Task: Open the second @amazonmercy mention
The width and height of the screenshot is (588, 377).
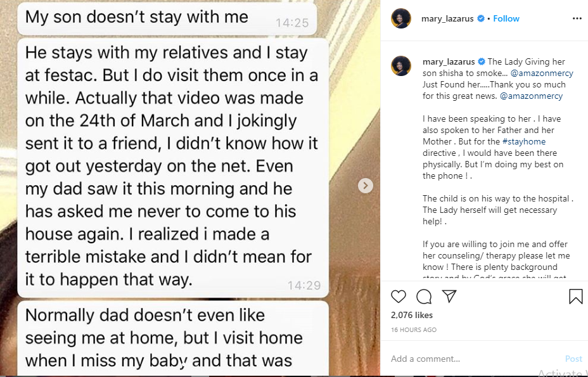Action: pyautogui.click(x=531, y=96)
